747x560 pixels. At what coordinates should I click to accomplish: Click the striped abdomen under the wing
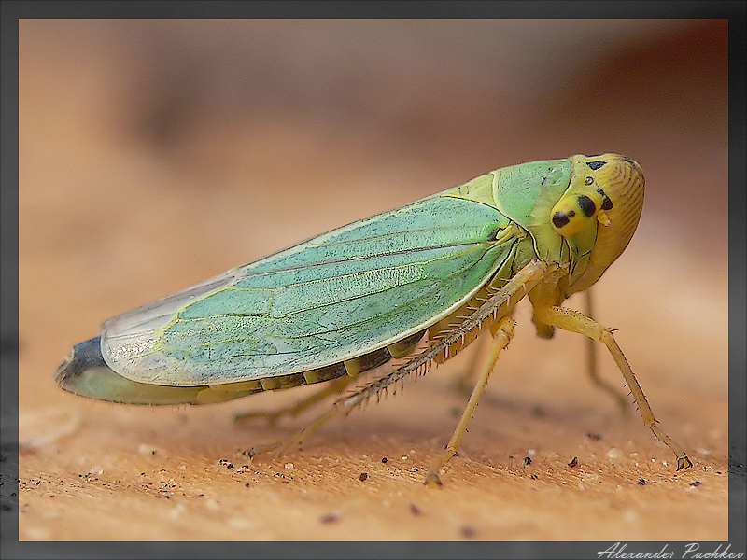click(317, 374)
